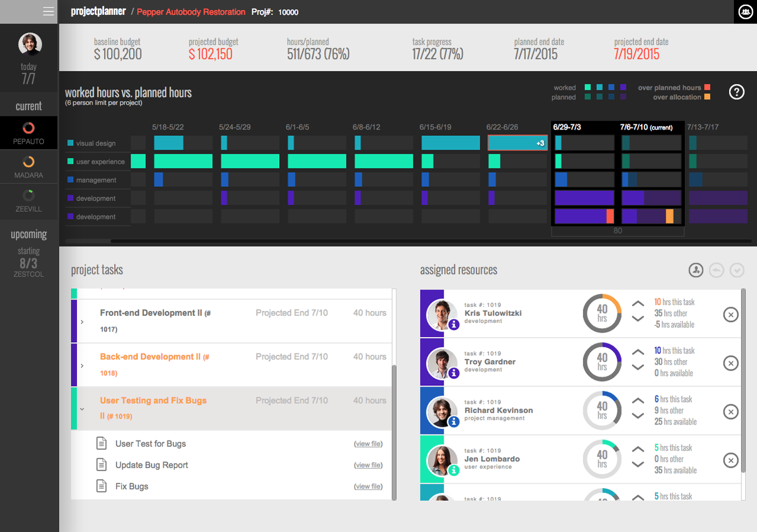Image resolution: width=757 pixels, height=532 pixels.
Task: Decrease Jen Lombardo's task hours
Action: (x=638, y=464)
